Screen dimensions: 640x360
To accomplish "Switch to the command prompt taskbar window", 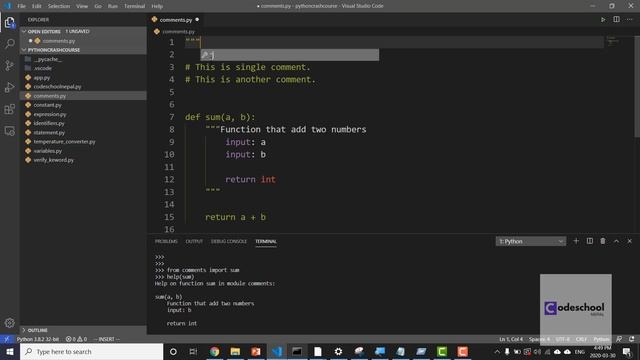I will pyautogui.click(x=297, y=351).
